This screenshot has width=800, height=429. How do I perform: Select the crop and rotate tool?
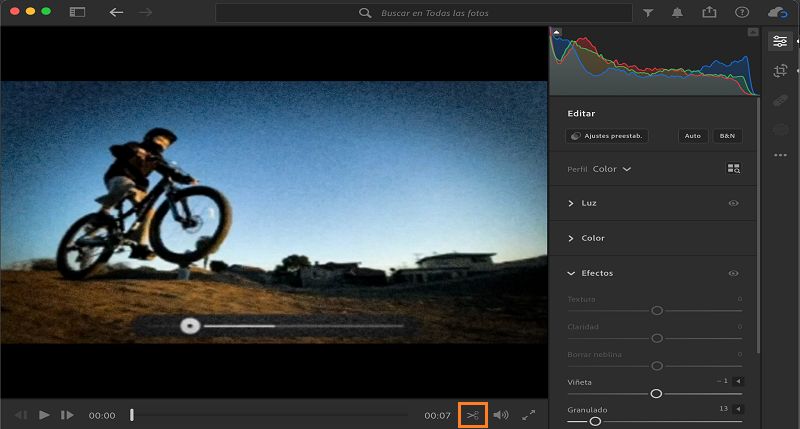coord(780,71)
